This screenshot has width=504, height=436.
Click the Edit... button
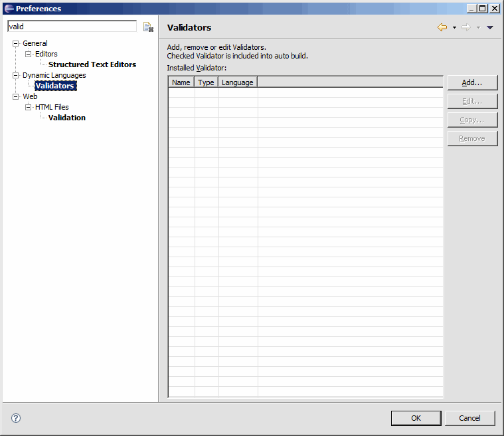(472, 102)
